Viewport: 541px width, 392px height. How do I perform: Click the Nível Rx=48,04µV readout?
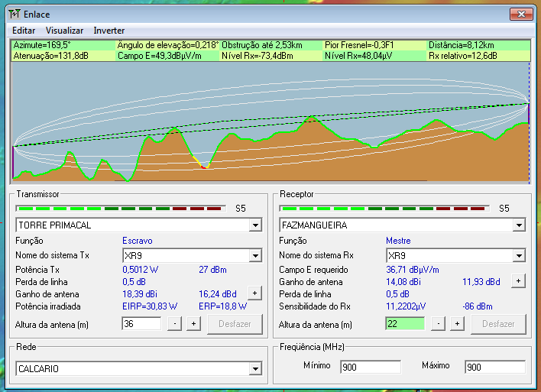click(x=358, y=56)
